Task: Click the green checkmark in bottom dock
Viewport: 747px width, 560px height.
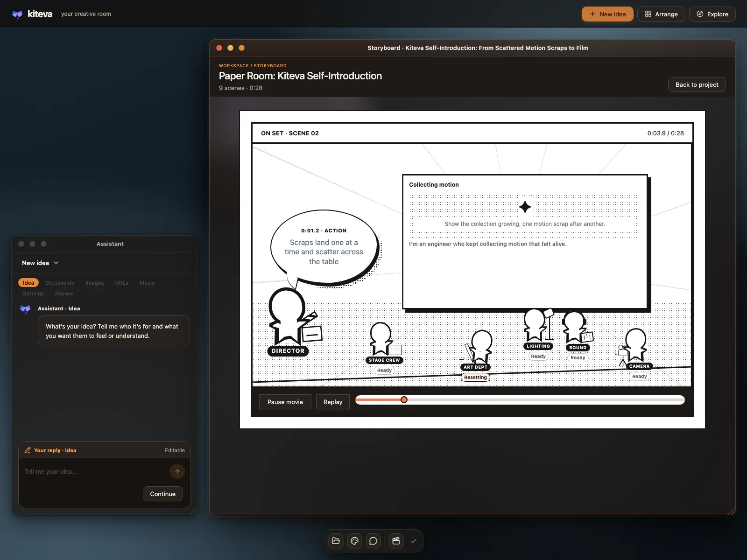Action: pyautogui.click(x=414, y=541)
